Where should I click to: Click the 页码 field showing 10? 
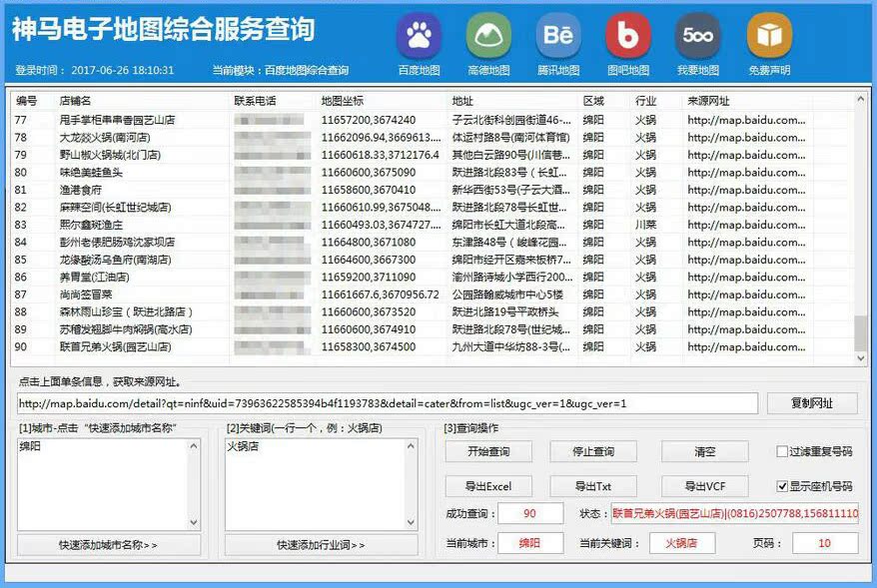pyautogui.click(x=825, y=543)
